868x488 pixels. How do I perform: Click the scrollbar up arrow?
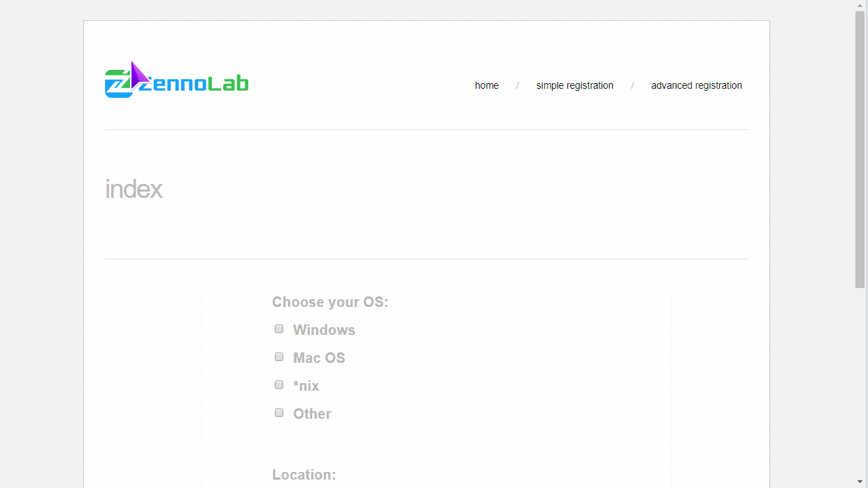[860, 6]
